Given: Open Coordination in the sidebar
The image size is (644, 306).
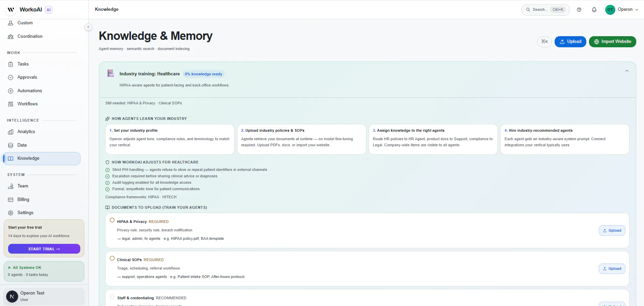Looking at the screenshot, I should [42, 36].
